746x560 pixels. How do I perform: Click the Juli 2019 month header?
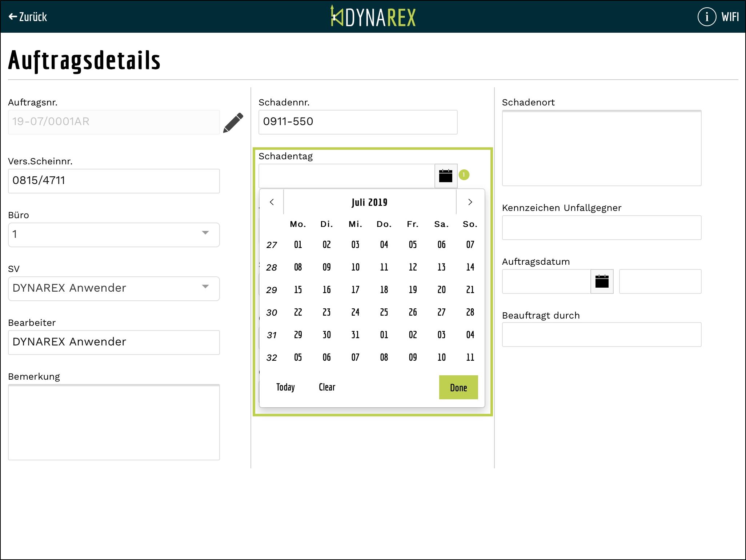[369, 202]
